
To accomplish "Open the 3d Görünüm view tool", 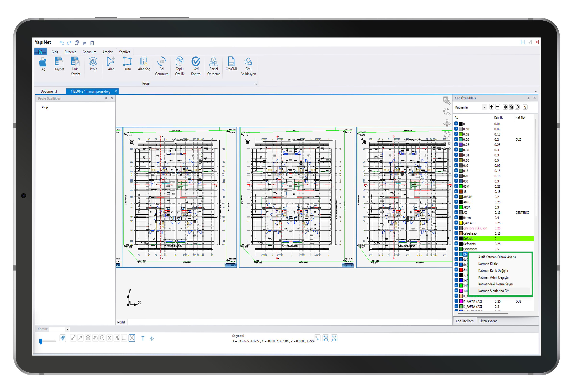I will pos(161,62).
